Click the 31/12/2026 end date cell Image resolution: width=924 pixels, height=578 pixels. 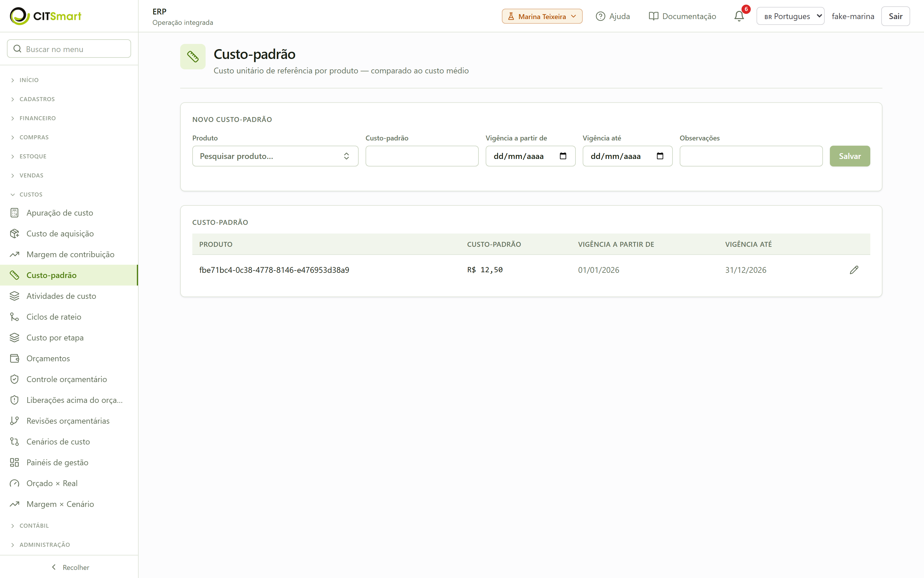746,270
